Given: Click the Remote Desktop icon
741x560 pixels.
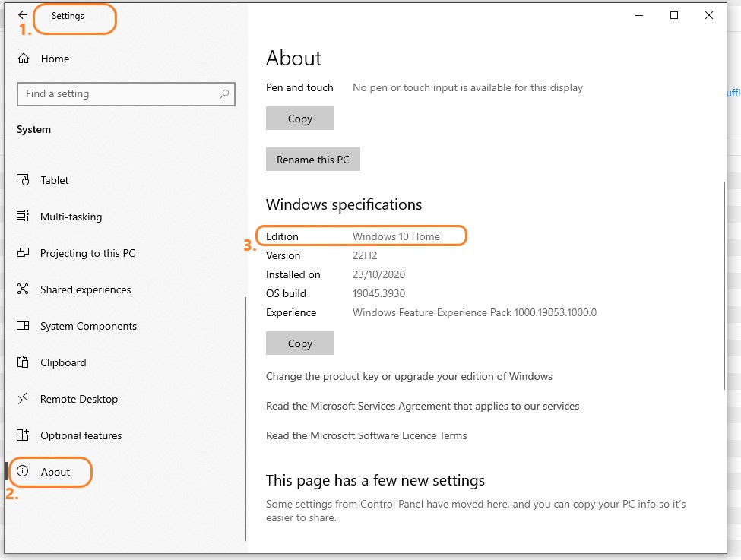Looking at the screenshot, I should (23, 398).
